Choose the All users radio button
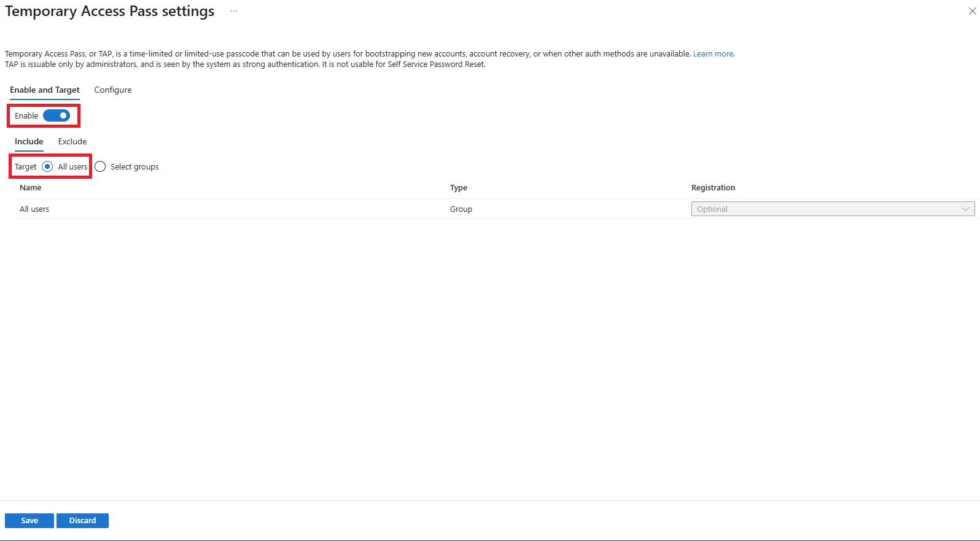Viewport: 980px width, 541px height. (x=47, y=167)
